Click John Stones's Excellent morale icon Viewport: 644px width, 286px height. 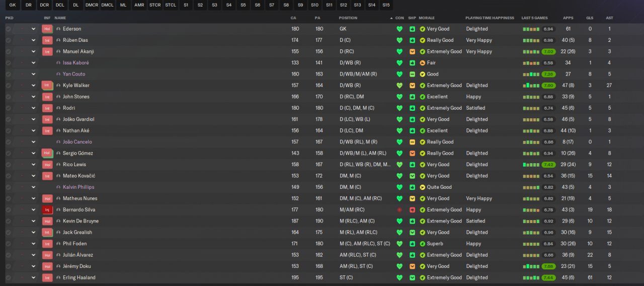click(x=423, y=97)
